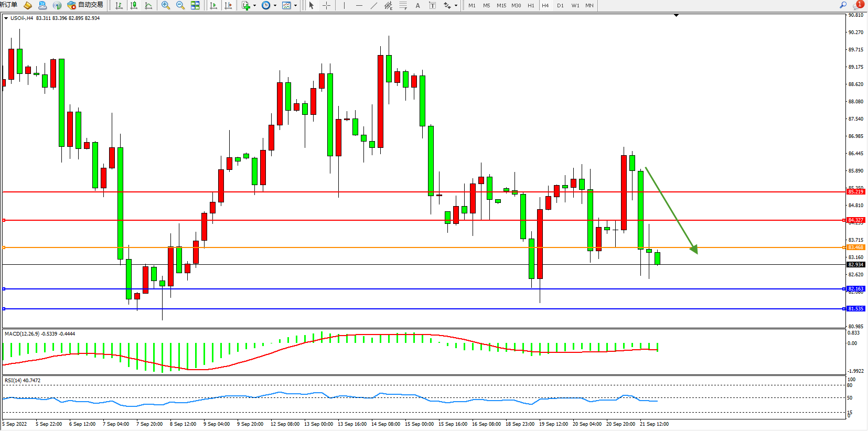The image size is (868, 431).
Task: Click the 新订单 new order button
Action: pyautogui.click(x=8, y=5)
